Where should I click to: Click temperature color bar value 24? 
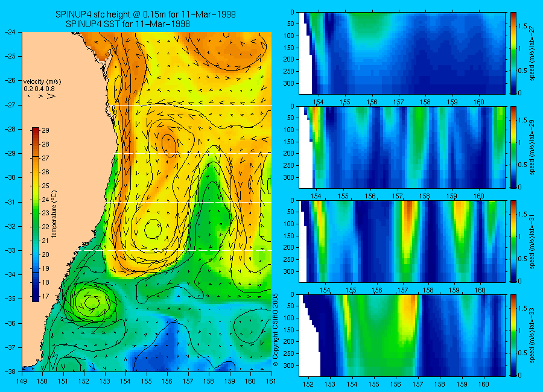click(x=46, y=200)
